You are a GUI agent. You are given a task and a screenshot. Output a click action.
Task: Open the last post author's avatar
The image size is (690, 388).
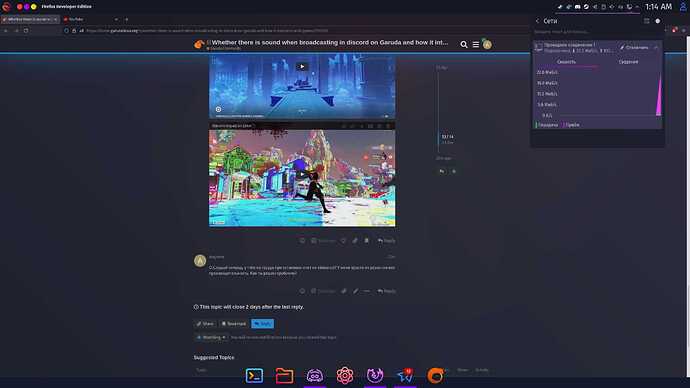coord(200,260)
